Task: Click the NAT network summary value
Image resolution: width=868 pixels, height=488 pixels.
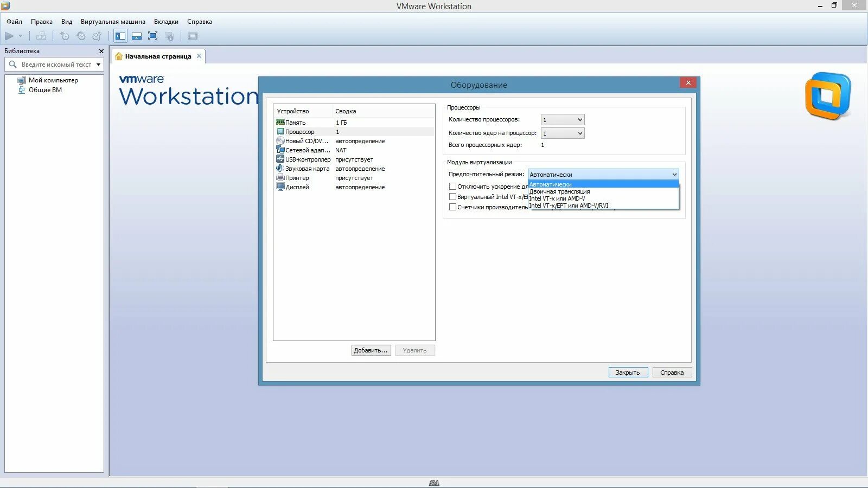Action: click(x=341, y=150)
